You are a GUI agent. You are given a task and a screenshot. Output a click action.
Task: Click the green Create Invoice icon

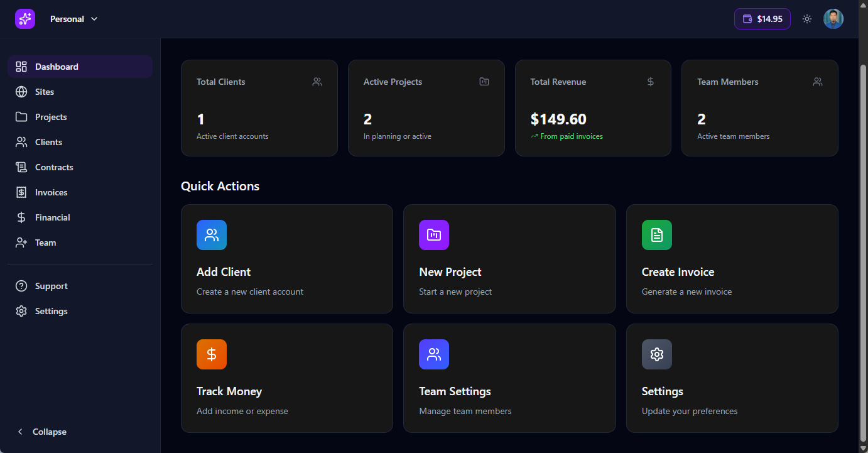point(656,235)
